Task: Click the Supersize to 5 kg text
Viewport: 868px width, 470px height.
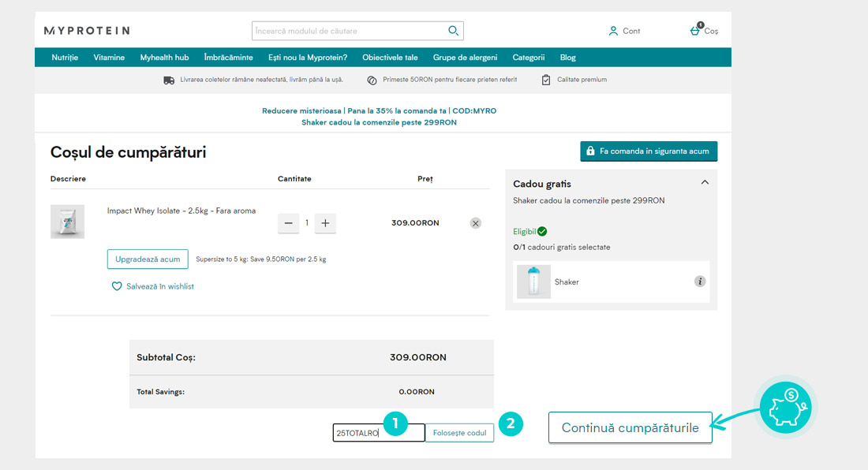Action: (260, 259)
